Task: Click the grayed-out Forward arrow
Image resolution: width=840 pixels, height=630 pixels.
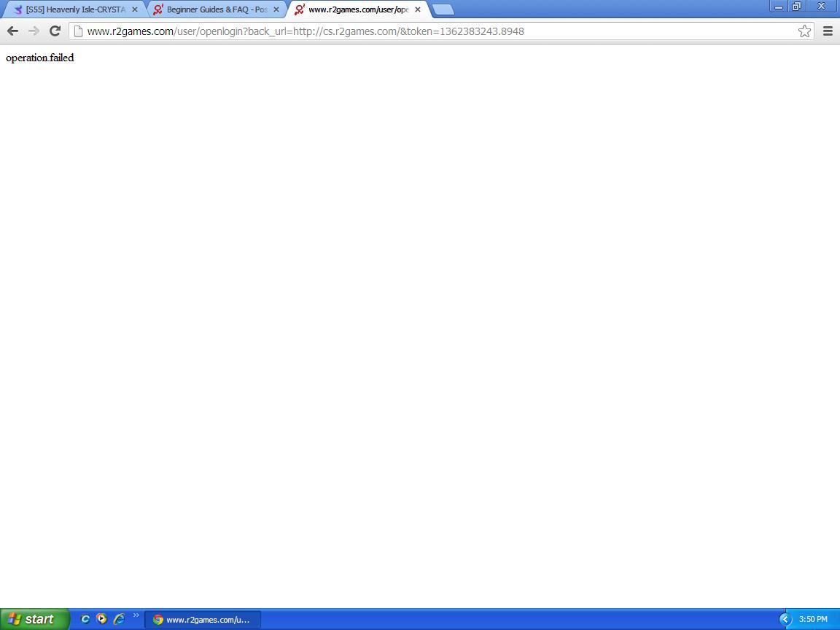Action: (x=34, y=31)
